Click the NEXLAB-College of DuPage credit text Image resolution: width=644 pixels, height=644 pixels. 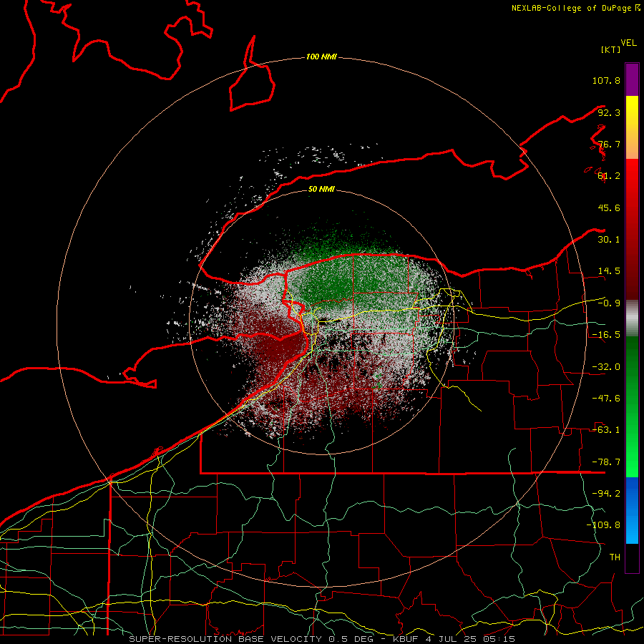[x=575, y=8]
